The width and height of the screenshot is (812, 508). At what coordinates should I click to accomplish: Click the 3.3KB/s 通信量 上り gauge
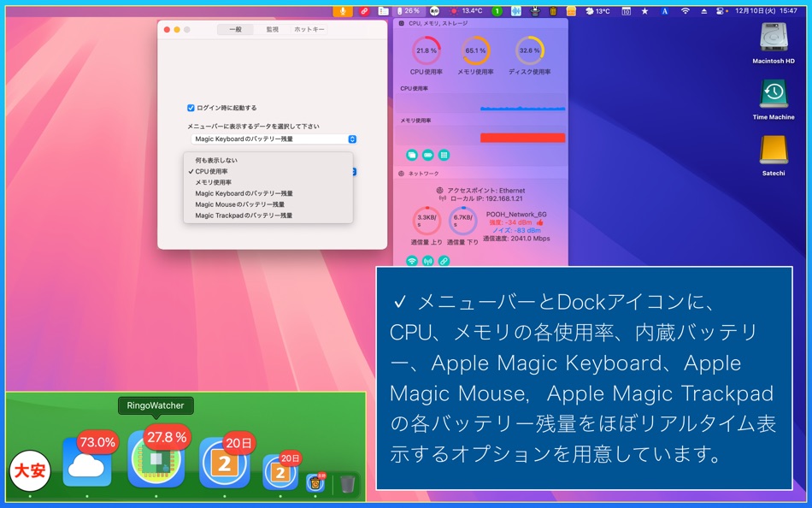427,221
